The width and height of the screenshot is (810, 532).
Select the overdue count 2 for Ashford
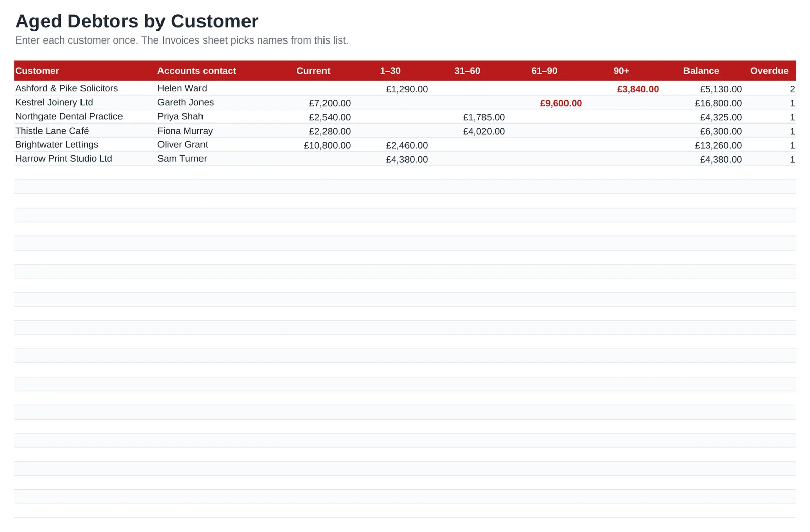pos(792,89)
